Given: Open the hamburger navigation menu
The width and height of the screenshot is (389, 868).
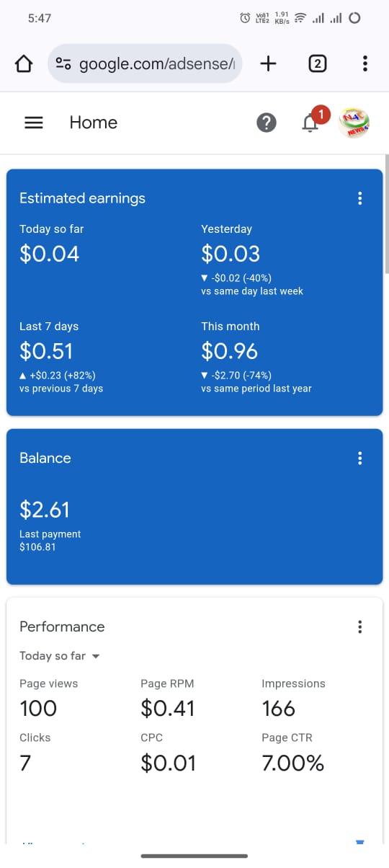Looking at the screenshot, I should coord(34,123).
